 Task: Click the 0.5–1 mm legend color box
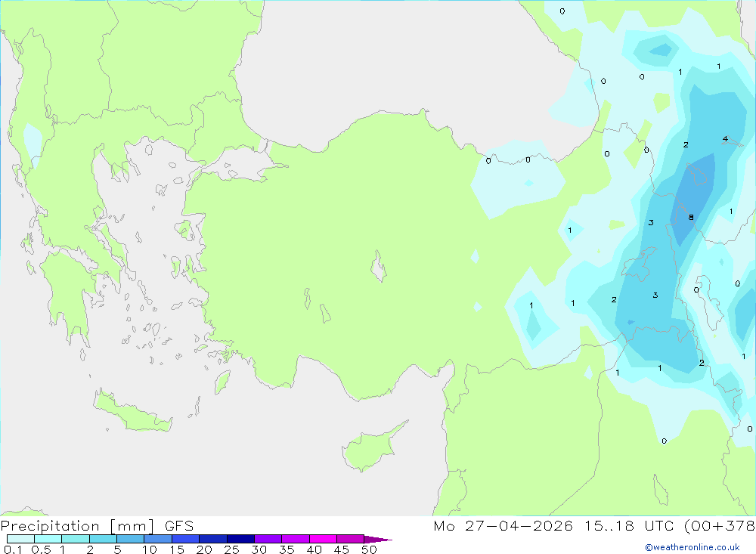point(48,539)
